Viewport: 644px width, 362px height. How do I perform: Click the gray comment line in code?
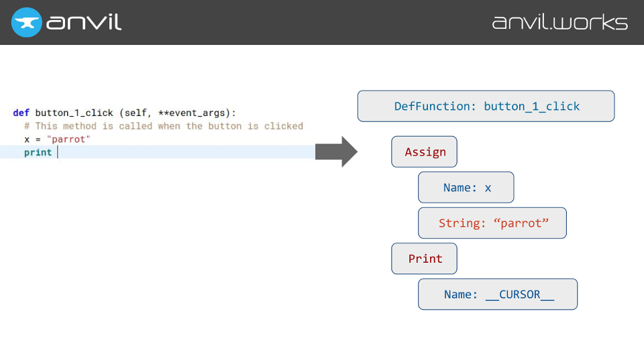pos(164,126)
